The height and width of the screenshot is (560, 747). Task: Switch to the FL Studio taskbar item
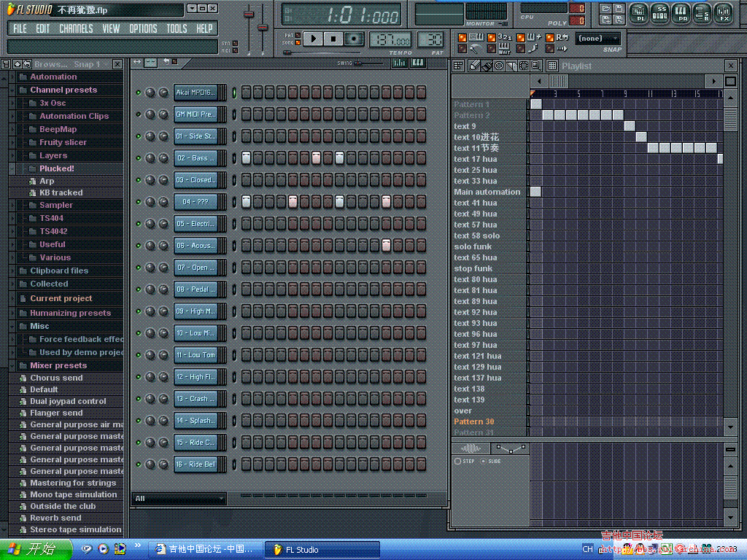click(x=322, y=550)
